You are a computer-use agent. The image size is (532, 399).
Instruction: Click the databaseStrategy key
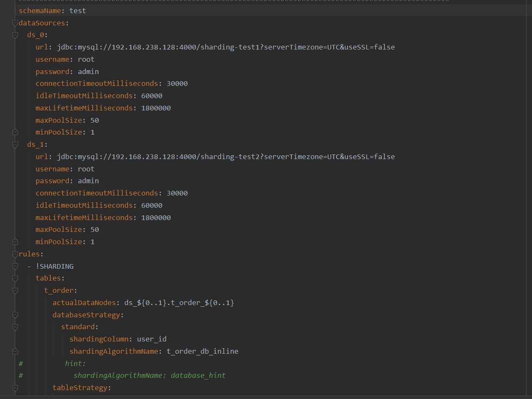click(86, 315)
